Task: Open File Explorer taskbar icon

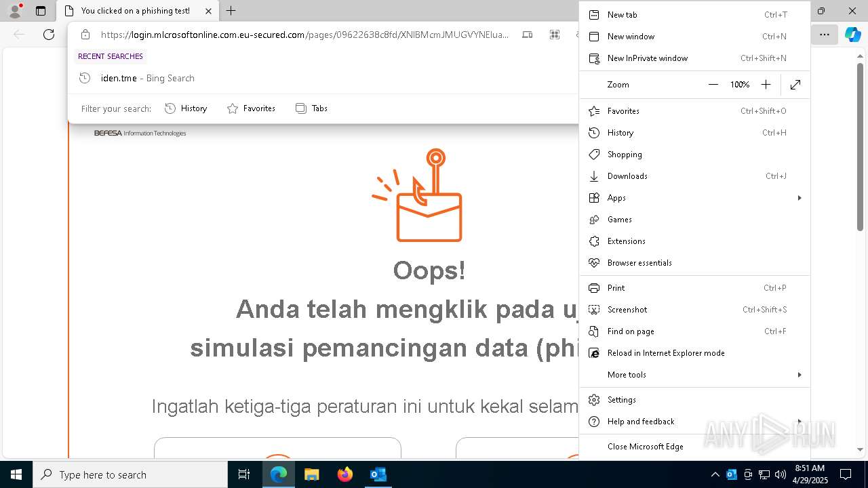Action: coord(312,474)
